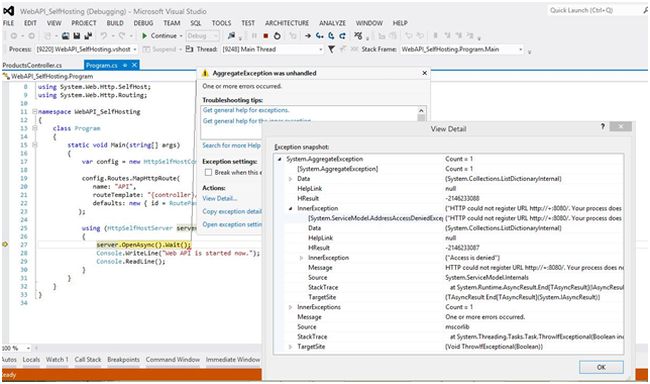
Task: Click the Step Over icon
Action: pos(331,36)
